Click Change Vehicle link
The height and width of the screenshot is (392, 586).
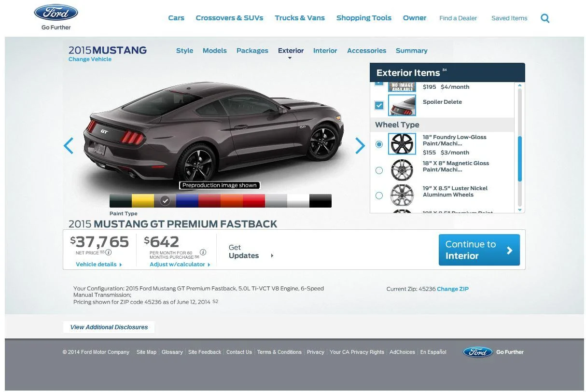coord(90,59)
